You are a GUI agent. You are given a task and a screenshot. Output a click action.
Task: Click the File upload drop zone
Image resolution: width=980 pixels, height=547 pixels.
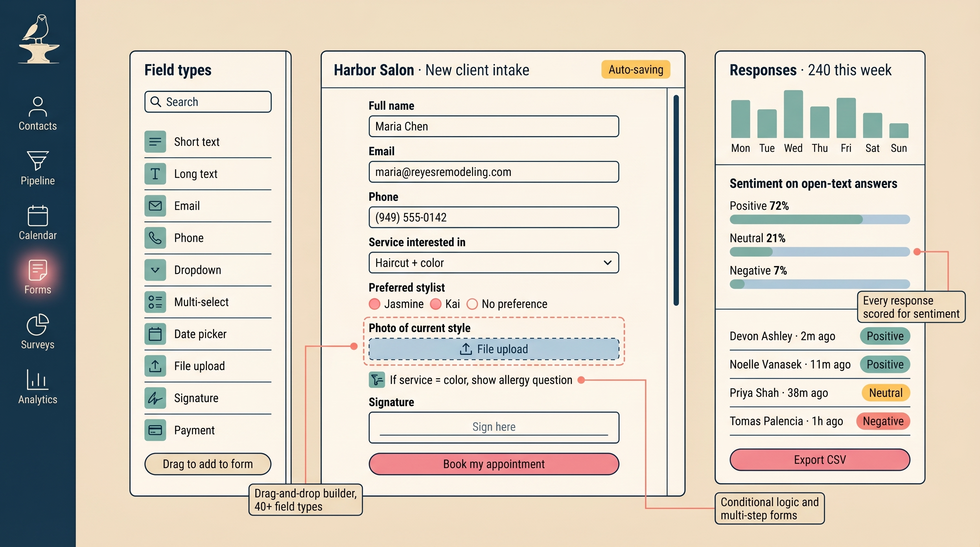point(494,349)
